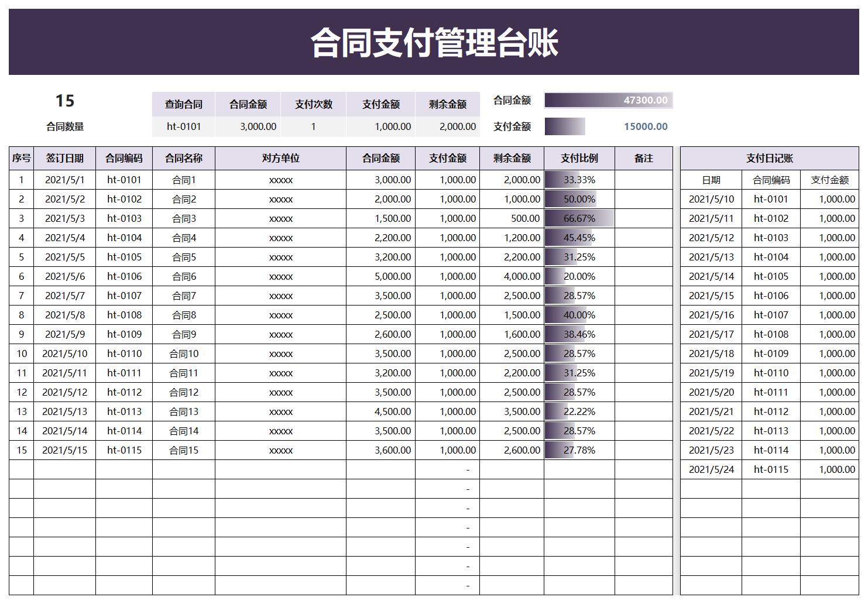
Task: Select journal payment amount for 2021/5/17
Action: tap(830, 334)
